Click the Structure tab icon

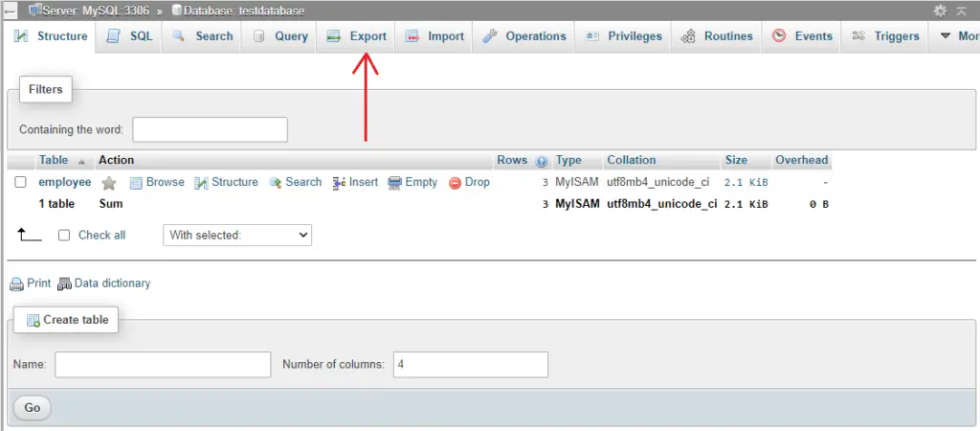[x=21, y=36]
